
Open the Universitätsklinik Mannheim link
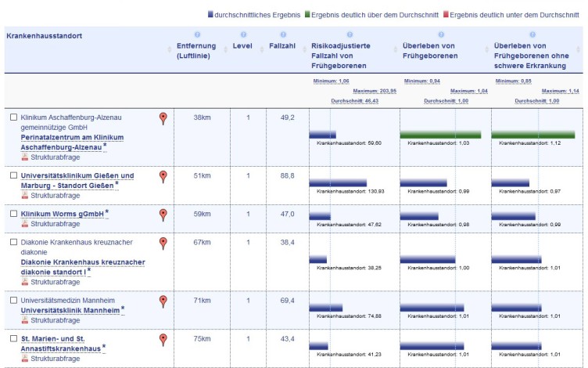[x=70, y=311]
